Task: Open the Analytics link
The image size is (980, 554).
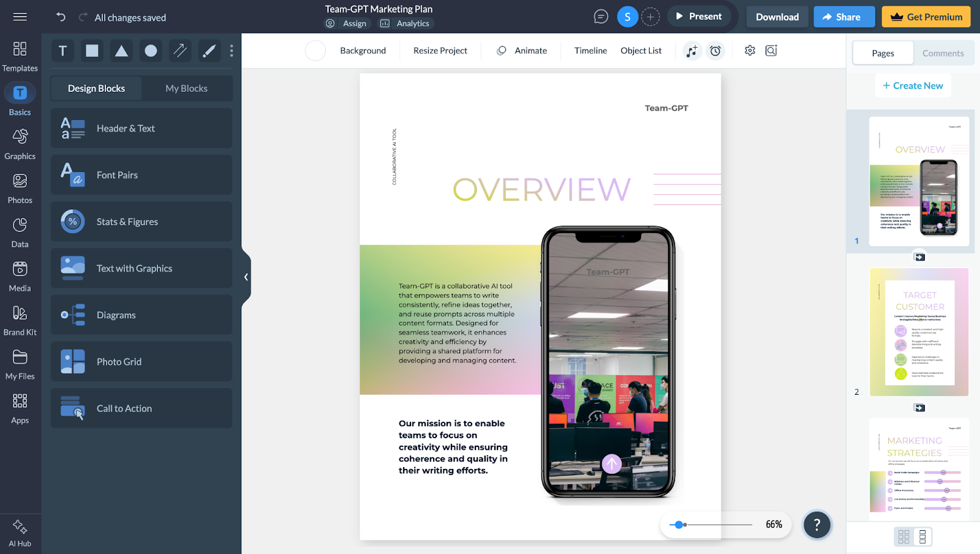Action: (405, 23)
